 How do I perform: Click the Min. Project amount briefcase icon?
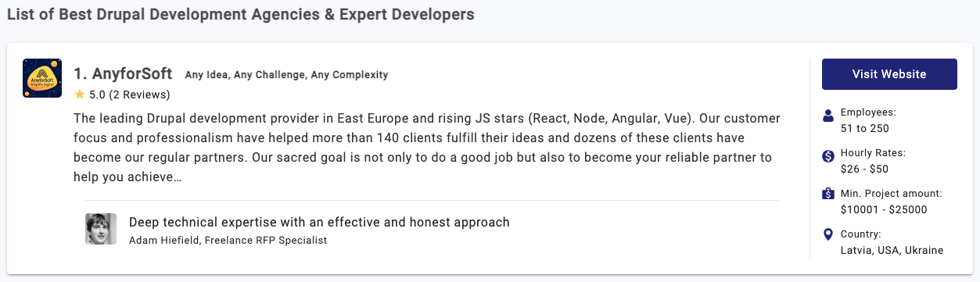pos(828,194)
